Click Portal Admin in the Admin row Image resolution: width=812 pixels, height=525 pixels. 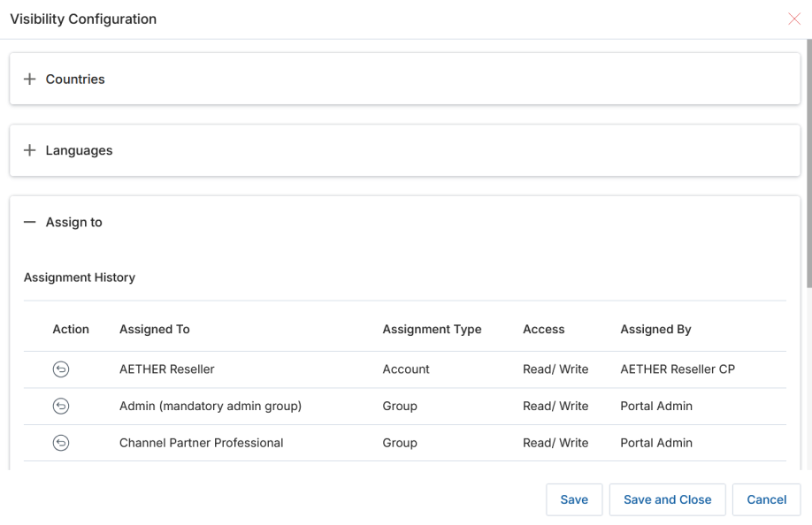coord(656,406)
